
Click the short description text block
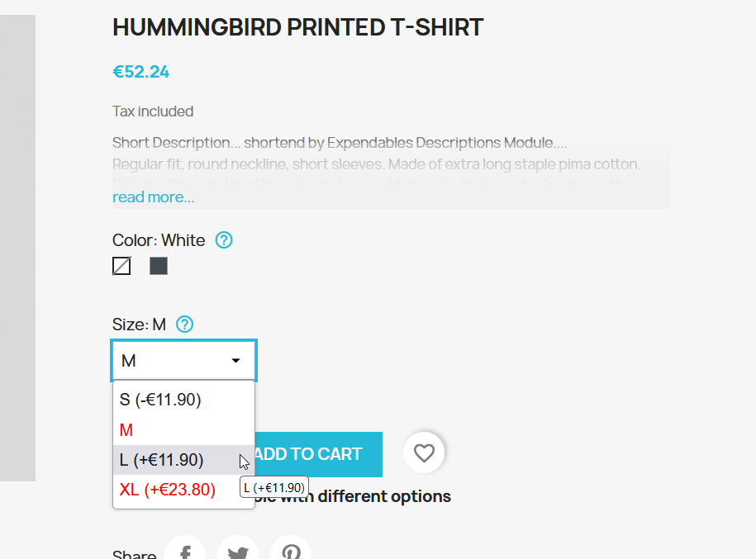[376, 163]
